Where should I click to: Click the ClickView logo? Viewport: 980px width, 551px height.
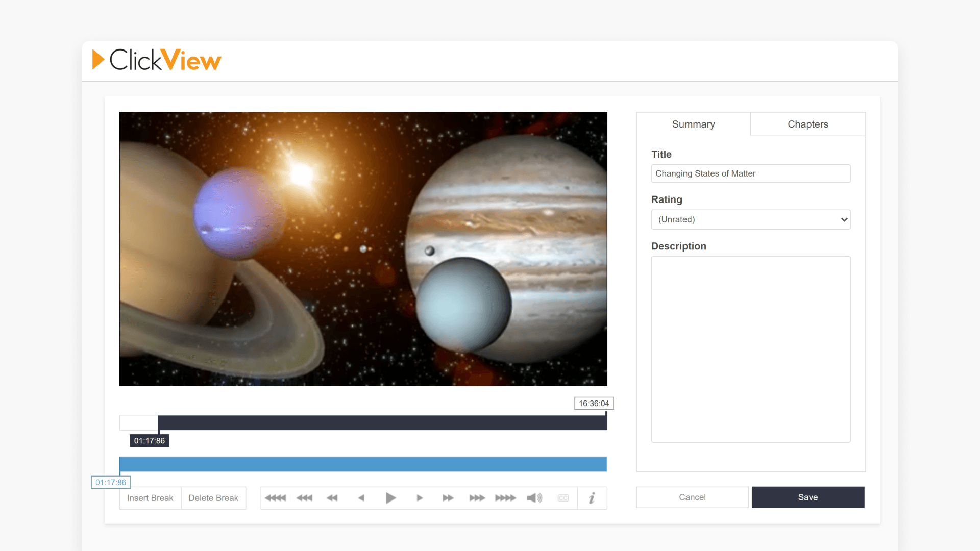pos(156,60)
